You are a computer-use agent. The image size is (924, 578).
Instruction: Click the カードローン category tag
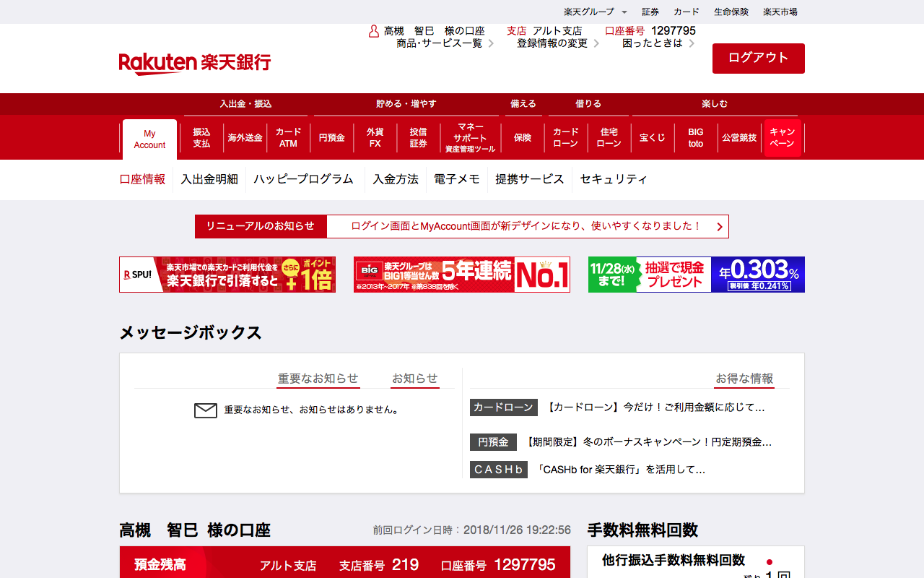pos(504,407)
